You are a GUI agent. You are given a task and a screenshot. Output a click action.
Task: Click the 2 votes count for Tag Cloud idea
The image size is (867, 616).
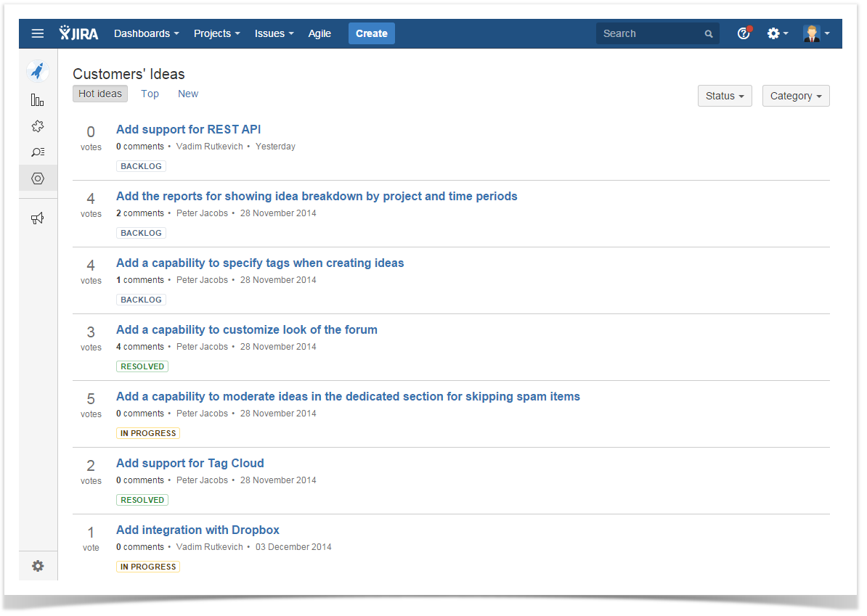[91, 472]
